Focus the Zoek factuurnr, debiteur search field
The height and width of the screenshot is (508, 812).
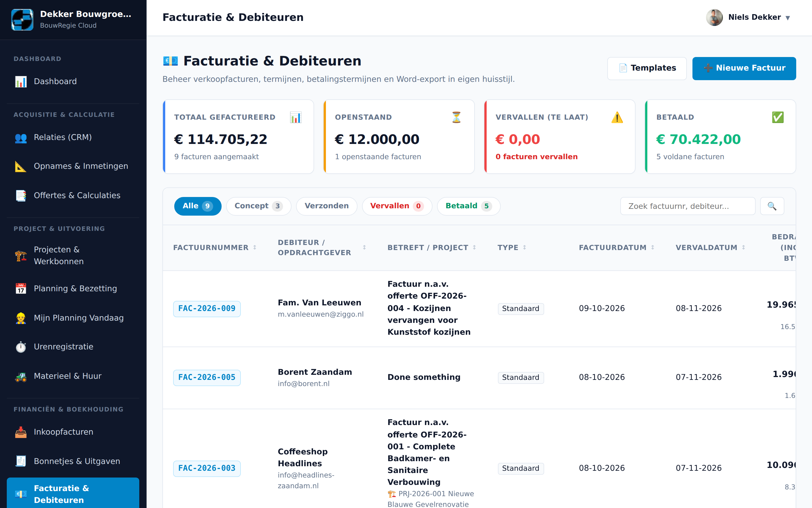[x=687, y=206]
